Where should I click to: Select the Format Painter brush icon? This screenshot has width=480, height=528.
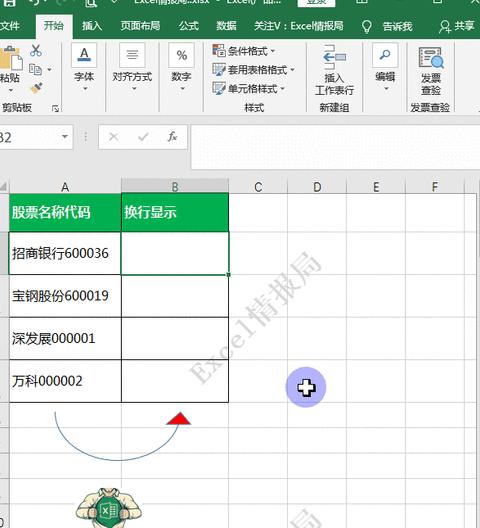click(36, 88)
